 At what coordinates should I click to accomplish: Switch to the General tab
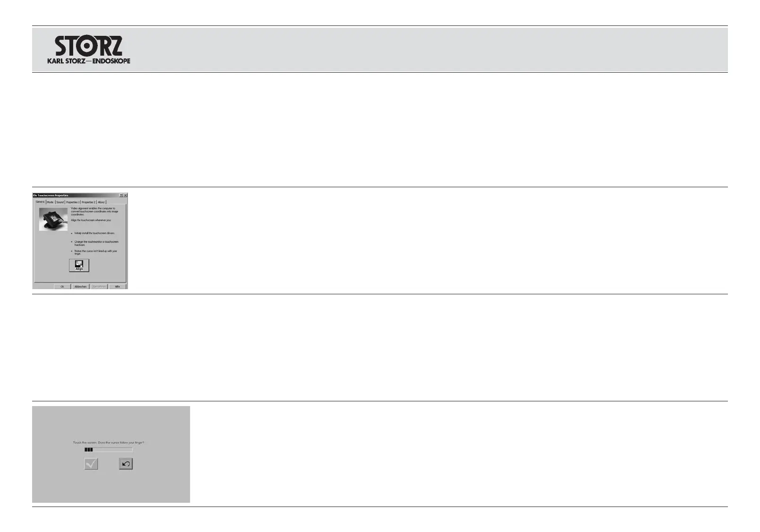tap(40, 202)
